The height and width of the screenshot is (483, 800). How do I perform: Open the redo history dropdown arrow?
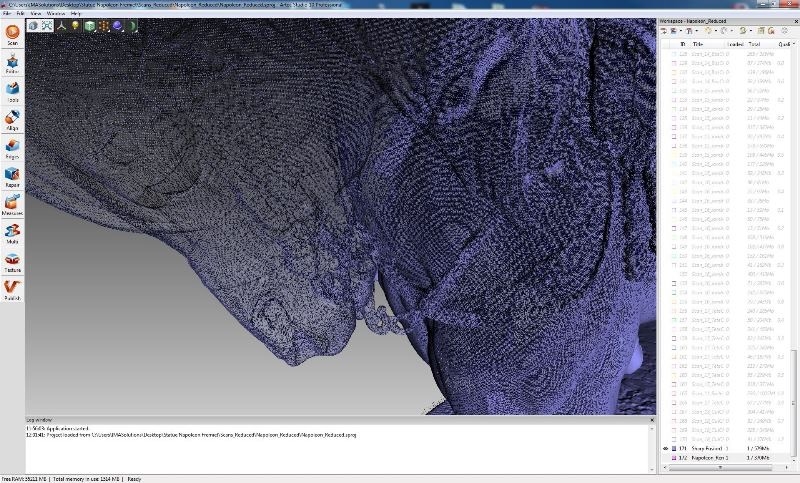pyautogui.click(x=732, y=31)
